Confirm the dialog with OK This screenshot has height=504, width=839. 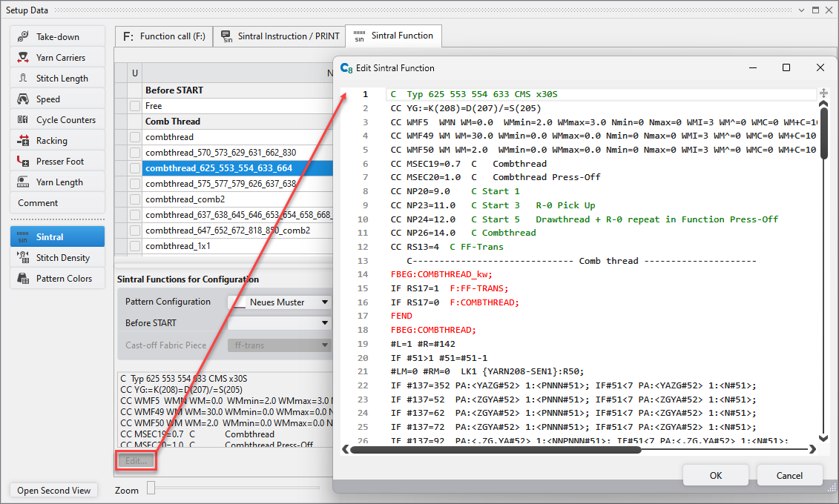point(715,475)
